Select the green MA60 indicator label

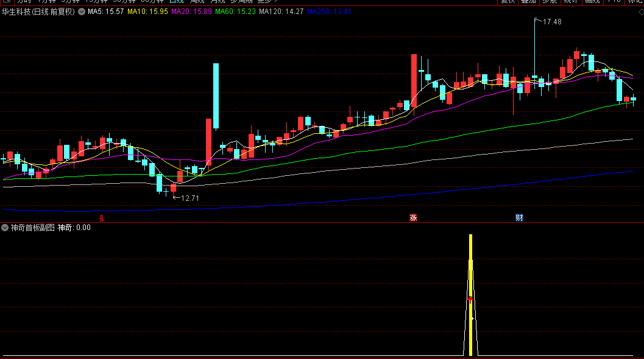coord(235,12)
